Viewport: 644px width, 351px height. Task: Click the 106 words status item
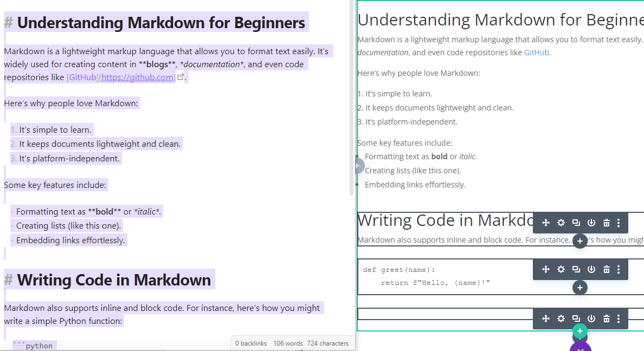[x=288, y=343]
